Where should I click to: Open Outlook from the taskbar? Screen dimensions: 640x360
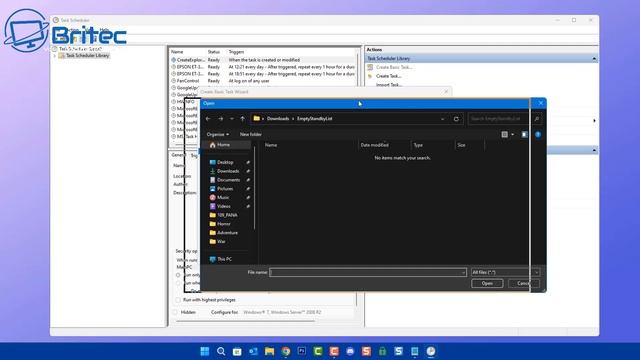[x=253, y=351]
